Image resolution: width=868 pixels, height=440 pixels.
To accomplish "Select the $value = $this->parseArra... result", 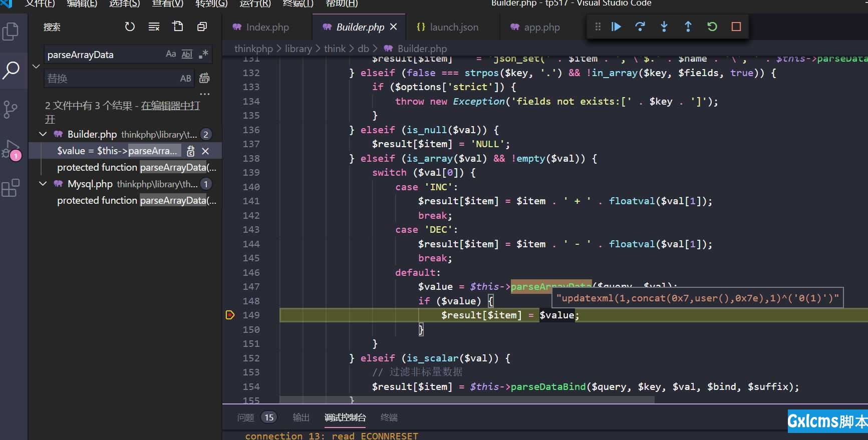I will (117, 151).
